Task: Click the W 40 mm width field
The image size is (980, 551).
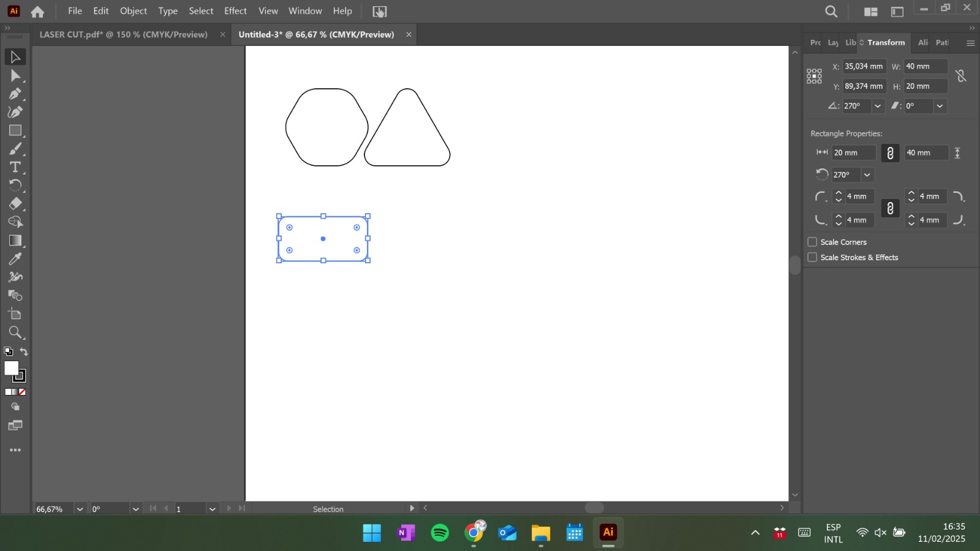Action: coord(925,66)
